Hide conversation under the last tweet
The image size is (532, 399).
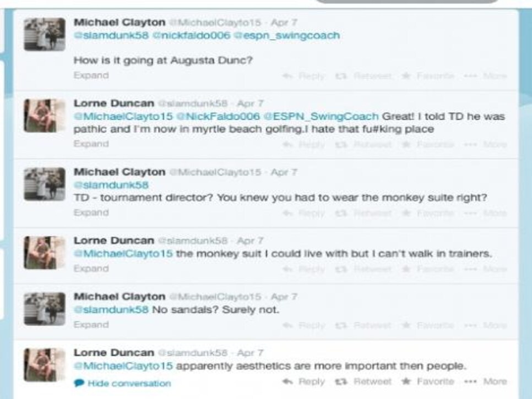122,384
